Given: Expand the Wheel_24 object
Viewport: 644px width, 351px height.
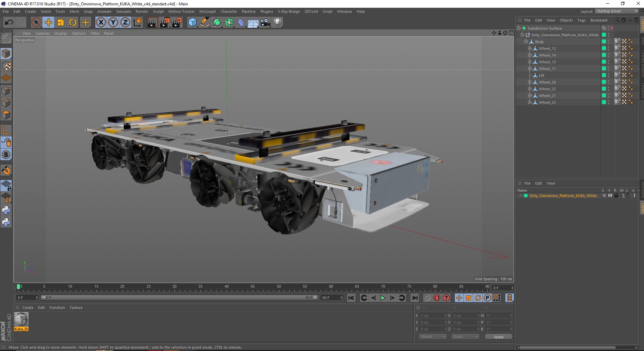Looking at the screenshot, I should [530, 82].
